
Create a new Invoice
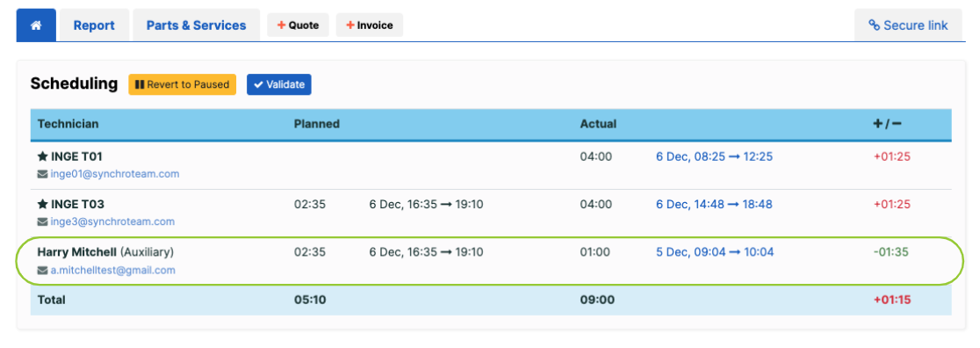[x=370, y=25]
